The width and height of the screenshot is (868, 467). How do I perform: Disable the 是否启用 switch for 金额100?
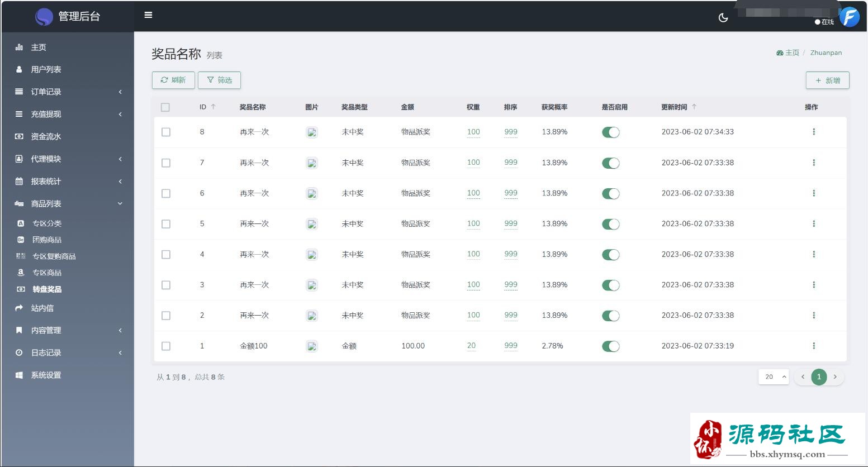coord(611,346)
